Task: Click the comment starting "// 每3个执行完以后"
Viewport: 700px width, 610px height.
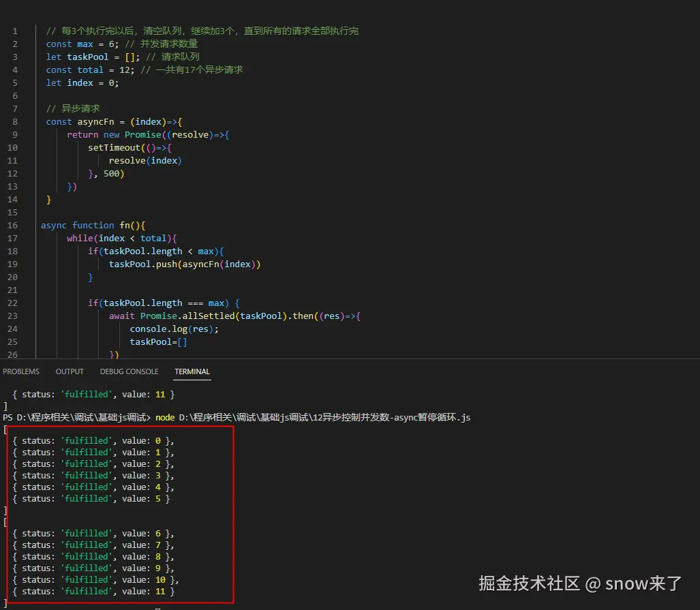Action: tap(202, 31)
